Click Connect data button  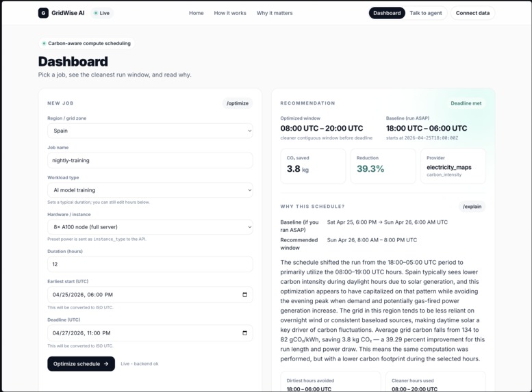pyautogui.click(x=472, y=13)
